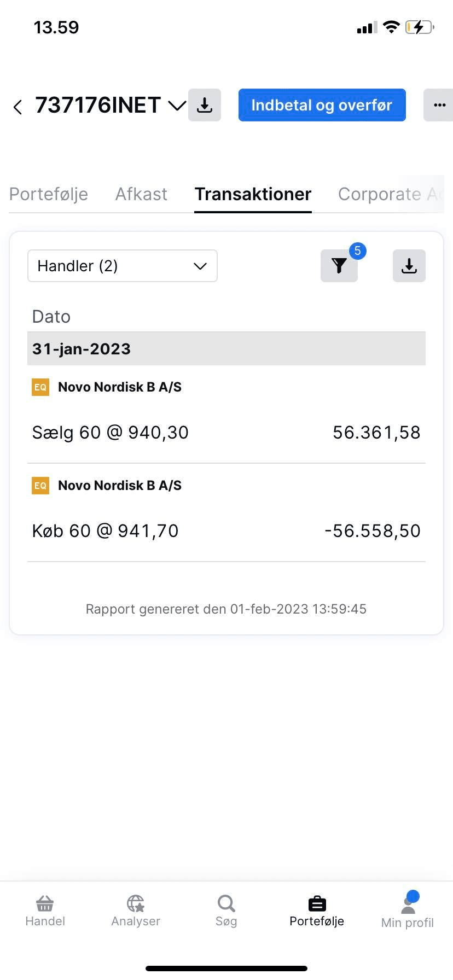Expand the 737176INET account selector

(x=177, y=106)
